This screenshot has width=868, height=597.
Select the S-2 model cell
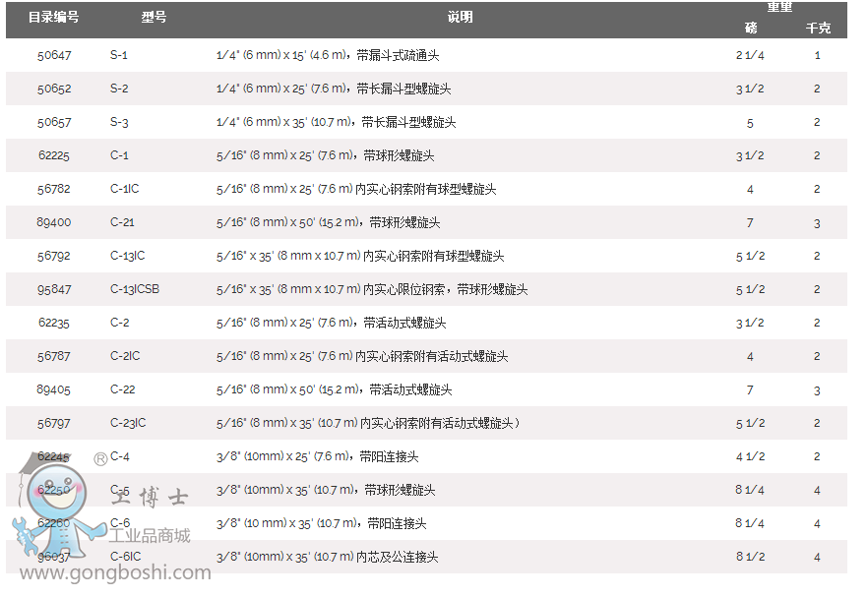[119, 89]
